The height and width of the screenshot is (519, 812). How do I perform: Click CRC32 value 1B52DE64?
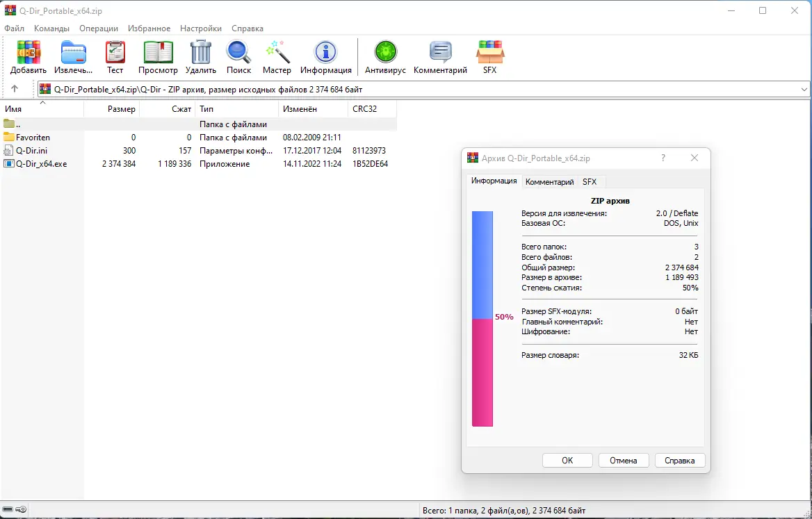point(370,163)
